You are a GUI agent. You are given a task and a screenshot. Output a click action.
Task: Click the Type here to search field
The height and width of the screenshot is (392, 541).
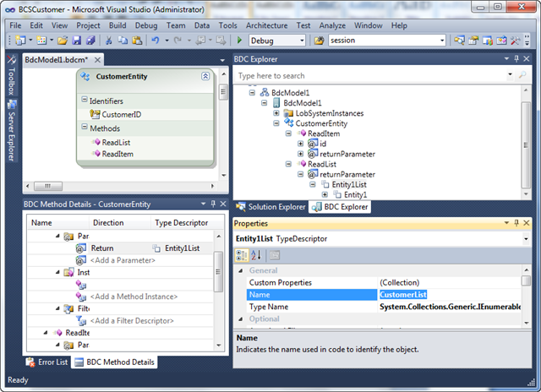pos(372,75)
